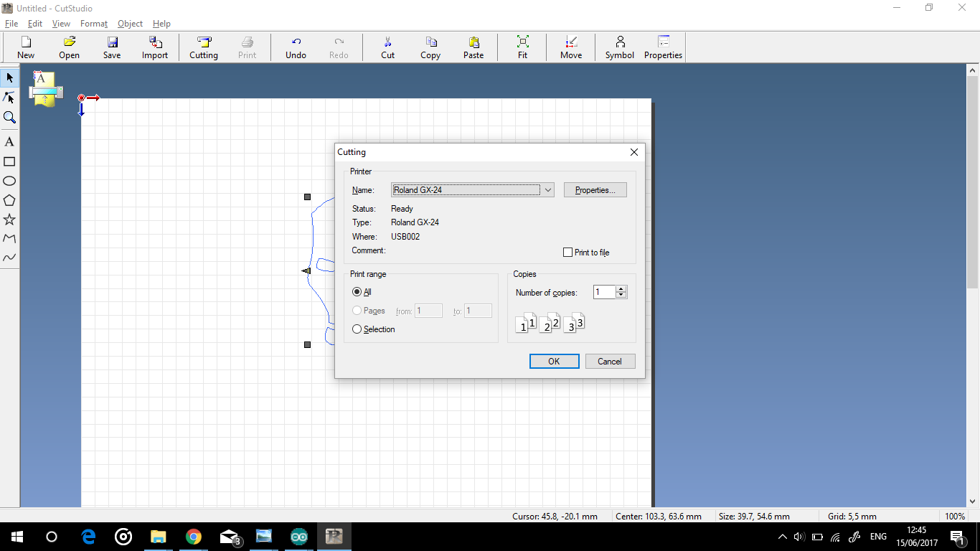Click the Grid: 5,5 mm status entry
Screen dimensions: 980x551
tap(852, 517)
